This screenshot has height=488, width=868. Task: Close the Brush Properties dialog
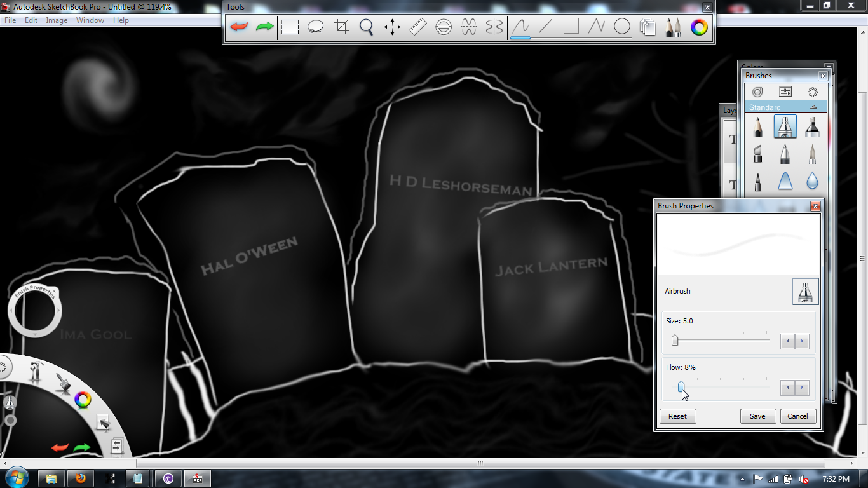pos(815,206)
